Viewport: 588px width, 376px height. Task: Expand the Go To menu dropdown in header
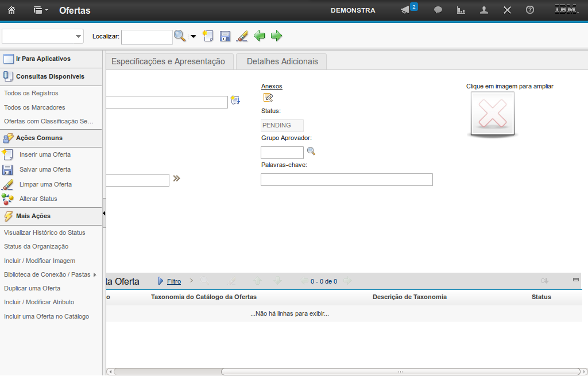click(x=41, y=10)
